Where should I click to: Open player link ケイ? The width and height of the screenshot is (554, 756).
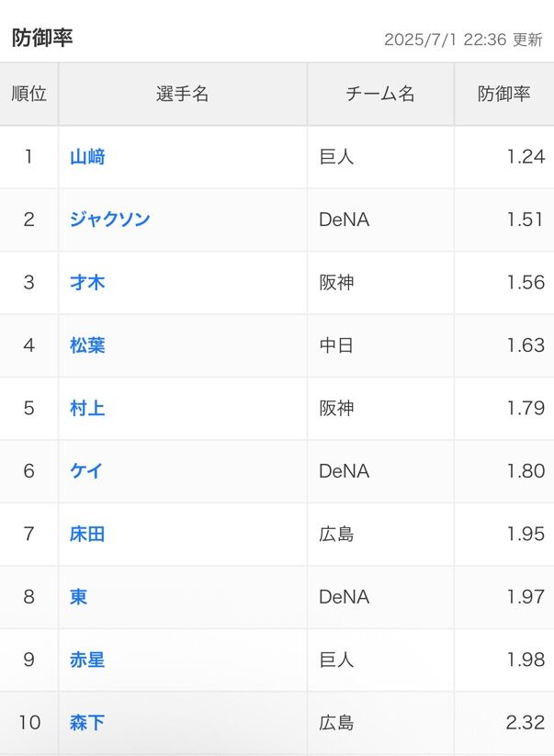pos(86,471)
